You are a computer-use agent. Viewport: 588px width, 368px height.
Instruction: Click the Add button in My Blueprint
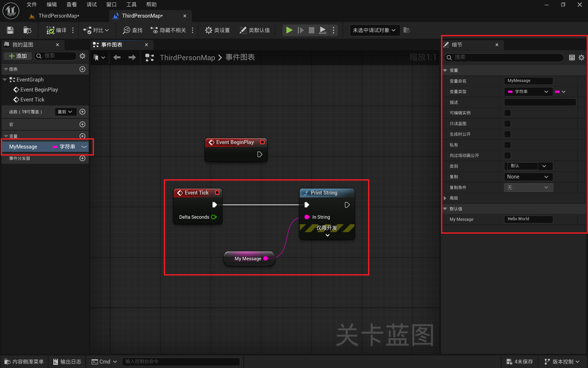coord(18,56)
